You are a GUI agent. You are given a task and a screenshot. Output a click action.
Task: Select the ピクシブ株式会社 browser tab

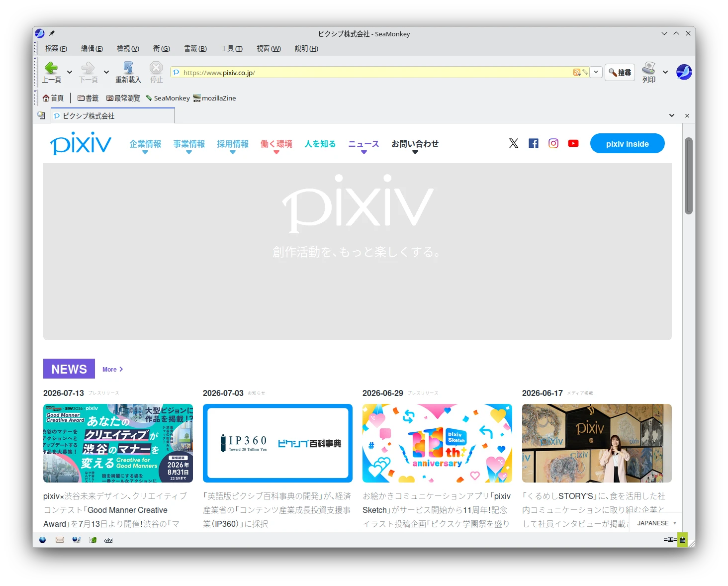click(113, 115)
